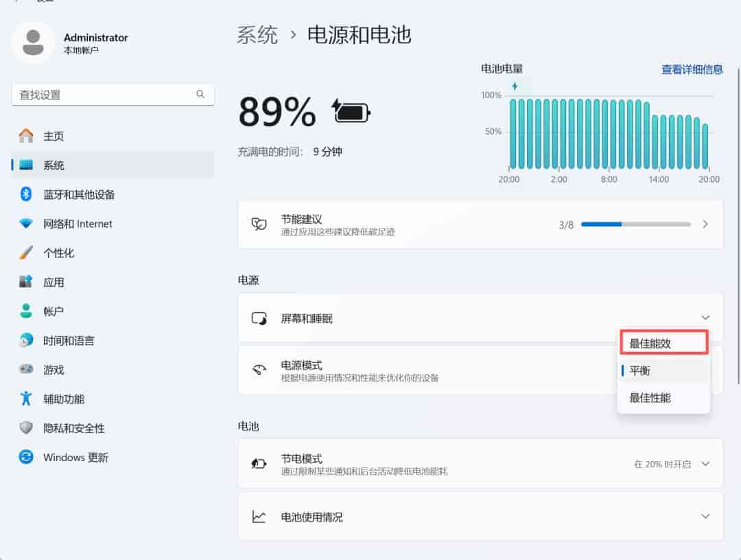This screenshot has height=560, width=741.
Task: Click 系统 in the breadcrumb
Action: pos(257,36)
